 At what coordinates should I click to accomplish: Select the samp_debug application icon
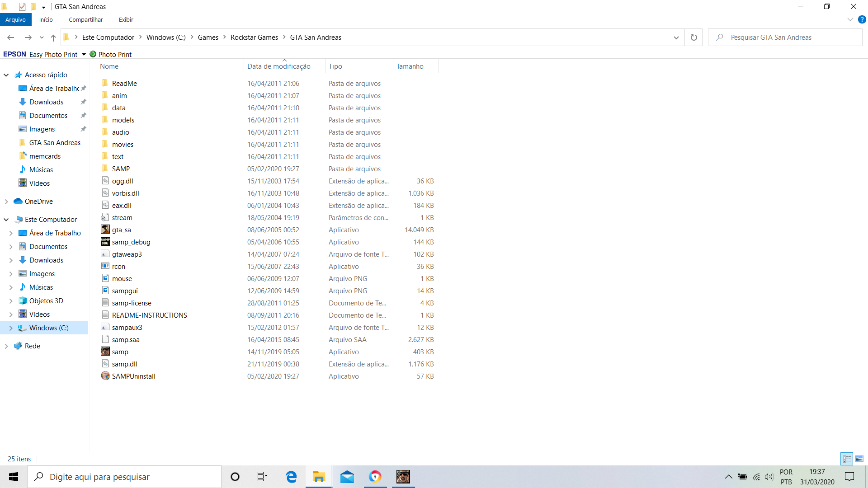[105, 242]
